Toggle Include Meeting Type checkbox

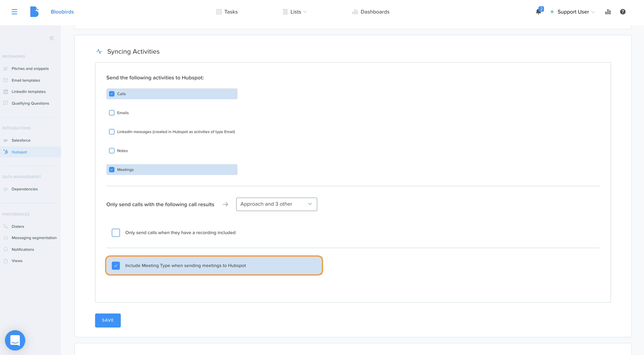pos(116,265)
